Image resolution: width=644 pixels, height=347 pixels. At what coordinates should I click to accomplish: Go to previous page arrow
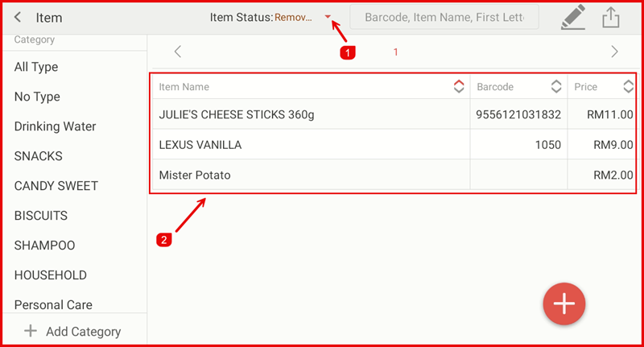178,52
